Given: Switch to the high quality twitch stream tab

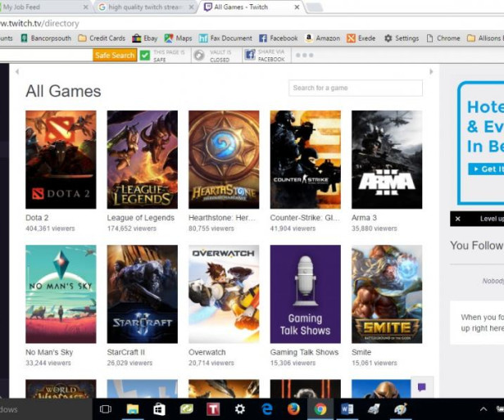Looking at the screenshot, I should pos(144,7).
